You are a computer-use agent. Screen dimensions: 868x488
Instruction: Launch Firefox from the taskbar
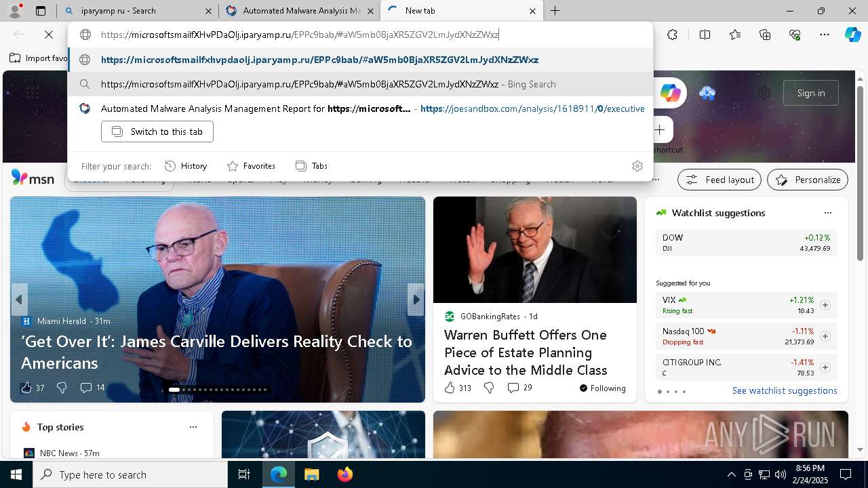coord(344,474)
